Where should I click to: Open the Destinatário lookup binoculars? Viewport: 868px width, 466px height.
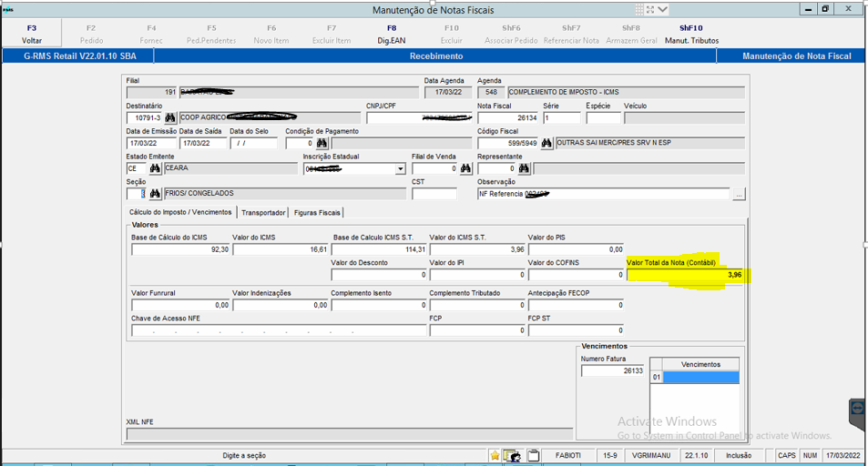click(x=170, y=118)
